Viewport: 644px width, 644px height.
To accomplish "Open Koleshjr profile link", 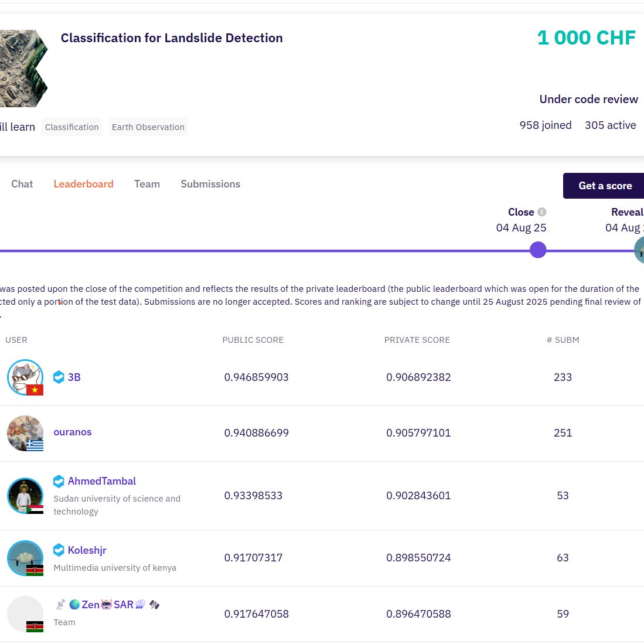I will (x=87, y=550).
